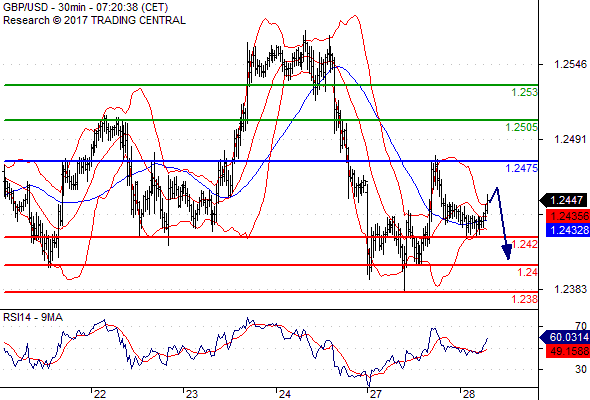Screen dimensions: 590x400
Task: Select the RSI14 - 9MA indicator label
Action: [33, 317]
